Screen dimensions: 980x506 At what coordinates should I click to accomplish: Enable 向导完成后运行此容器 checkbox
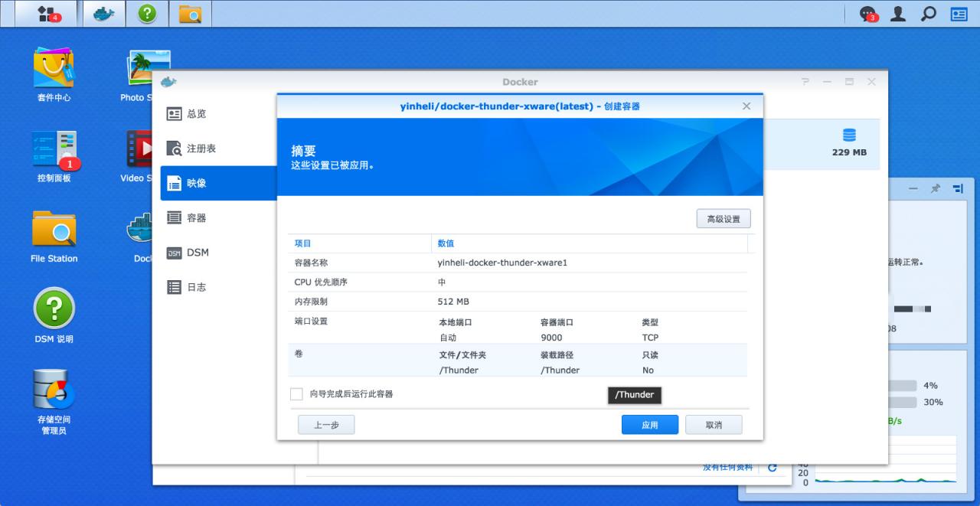[x=296, y=394]
